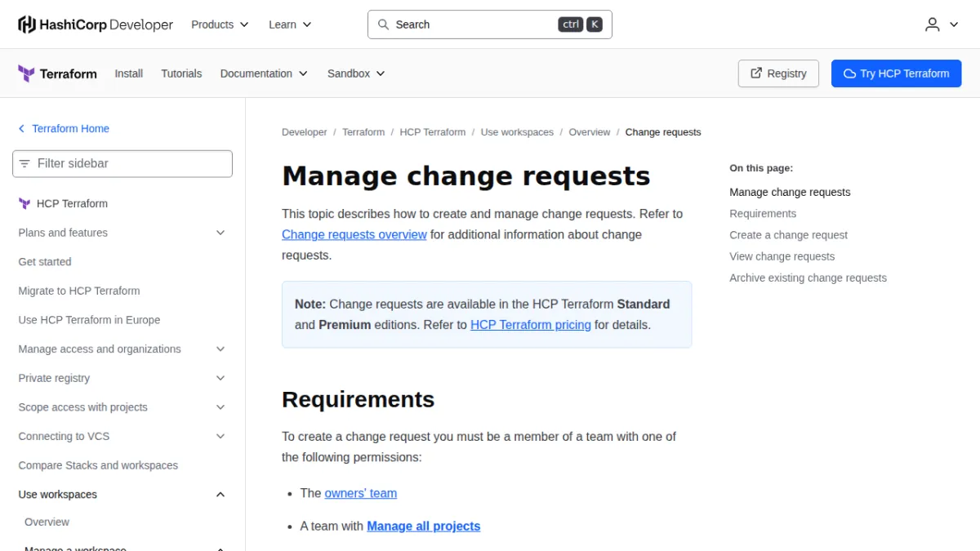Screen dimensions: 980x551
Task: Jump to Create a change request section
Action: (x=789, y=235)
